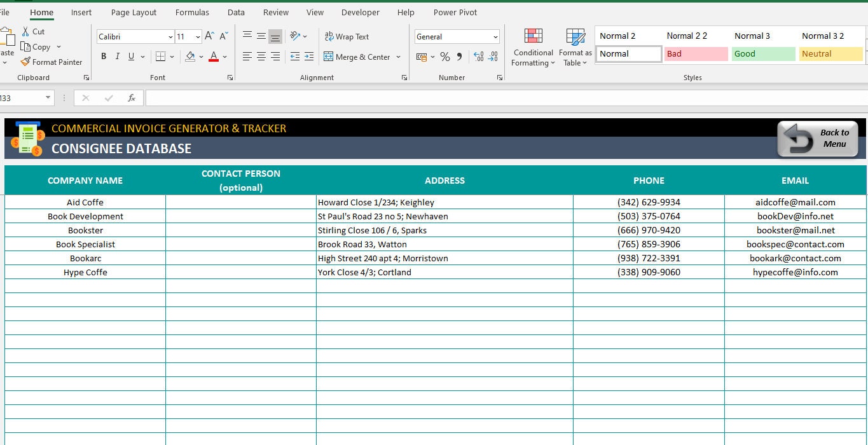Viewport: 868px width, 445px height.
Task: Merge and center the selection
Action: pos(358,57)
